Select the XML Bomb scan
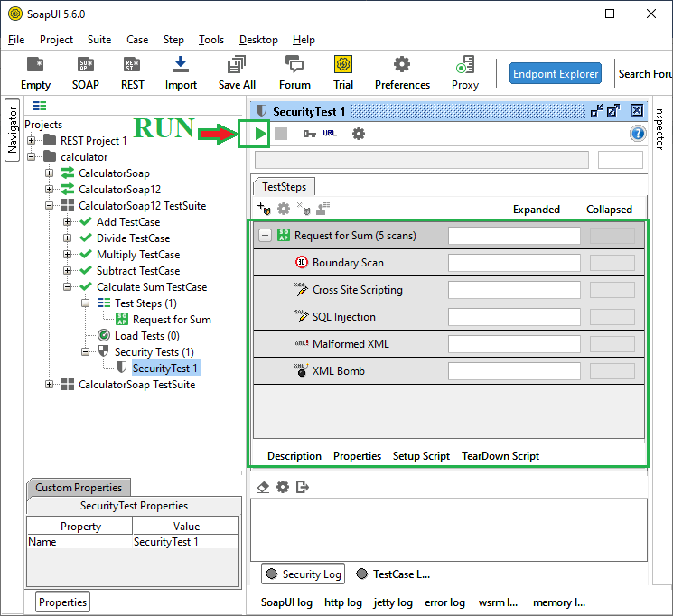The height and width of the screenshot is (616, 673). 449,371
